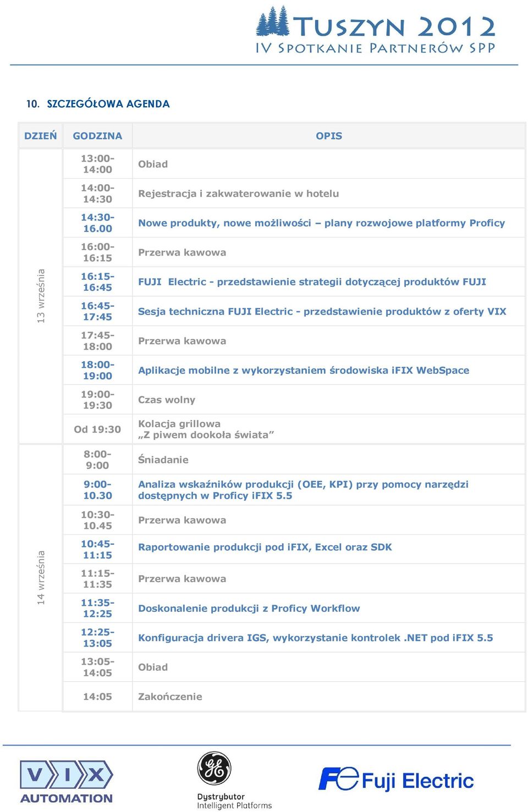
Task: Click Raportowanie produkcji pod iFIX entry
Action: [x=265, y=547]
